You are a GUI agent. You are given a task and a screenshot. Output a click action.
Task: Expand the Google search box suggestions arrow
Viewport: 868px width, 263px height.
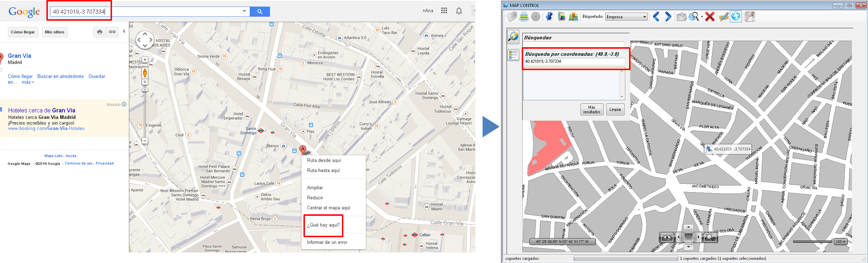tap(244, 11)
